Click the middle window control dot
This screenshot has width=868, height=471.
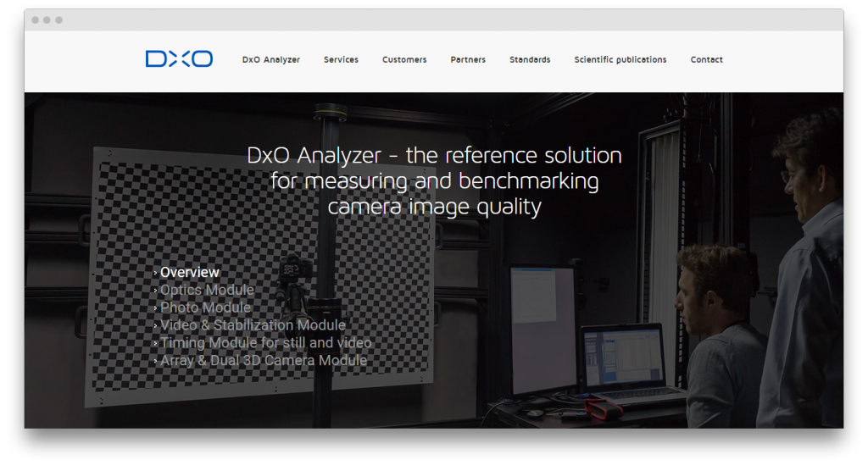tap(47, 20)
